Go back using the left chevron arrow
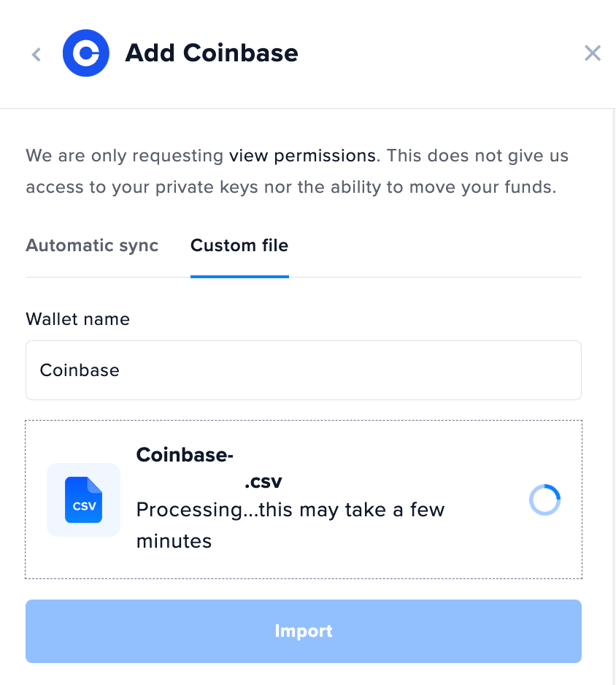 36,54
